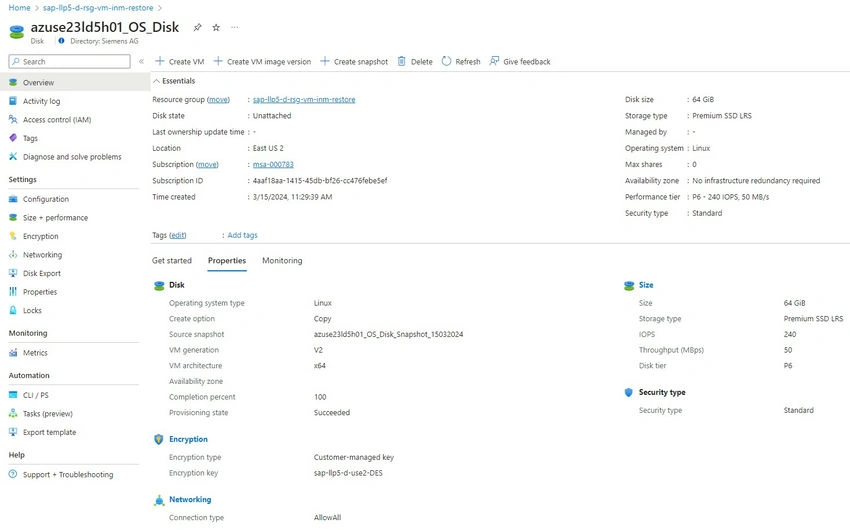The image size is (850, 530).
Task: Open the Size section heading link
Action: coord(646,285)
